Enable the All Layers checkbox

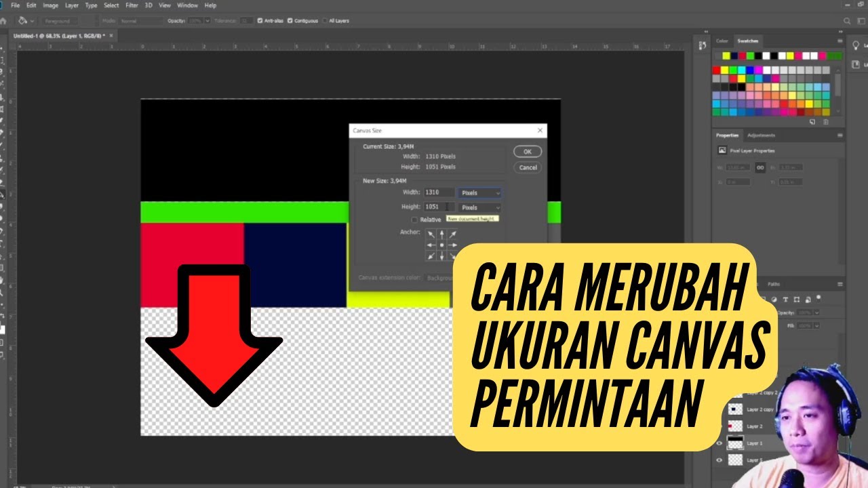(324, 21)
